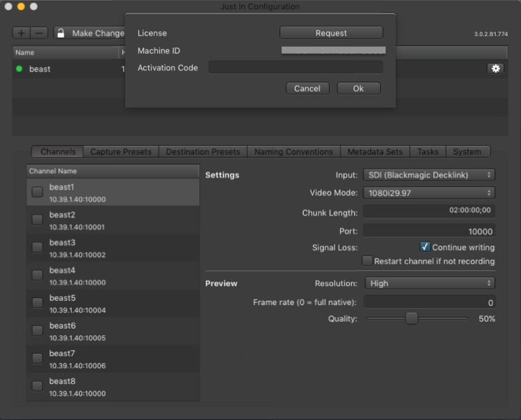Click Cancel in the license dialog
521x420 pixels.
(307, 89)
